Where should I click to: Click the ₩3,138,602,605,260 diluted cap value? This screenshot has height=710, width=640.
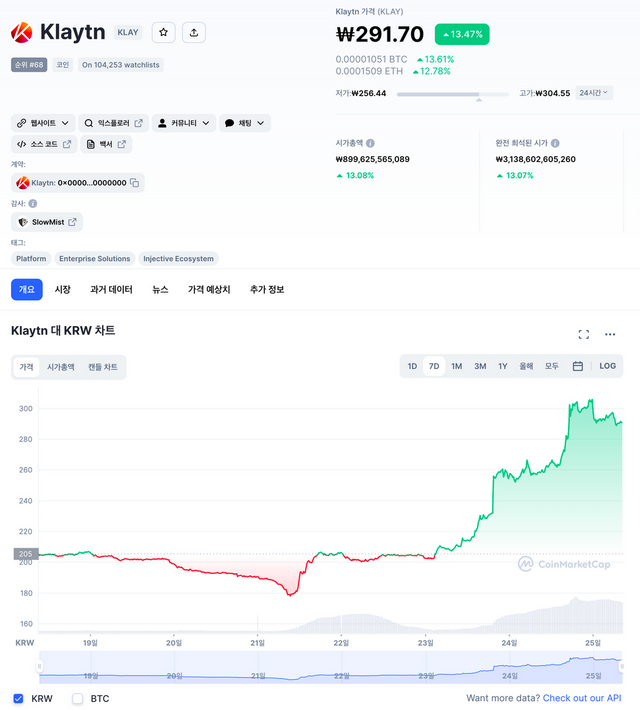pyautogui.click(x=535, y=159)
